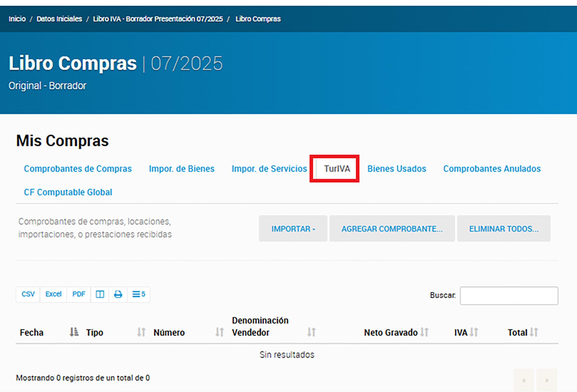577x392 pixels.
Task: Focus the Buscar search field
Action: tap(509, 296)
